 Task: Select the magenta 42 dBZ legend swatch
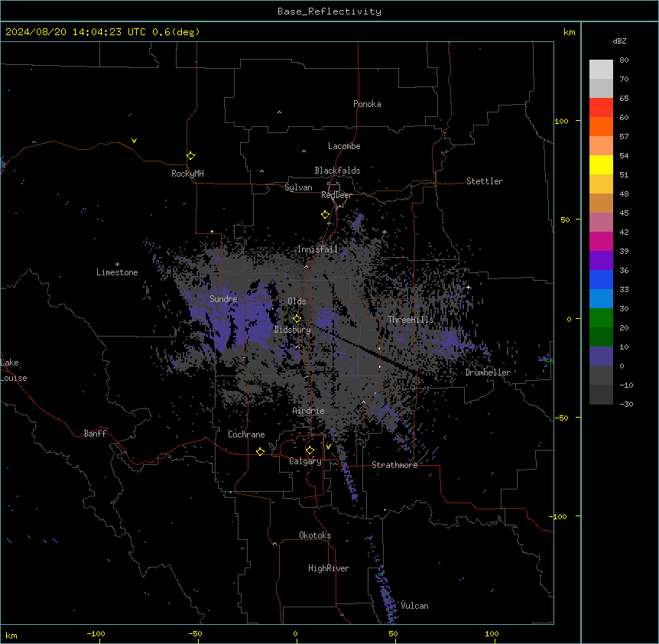pos(601,241)
